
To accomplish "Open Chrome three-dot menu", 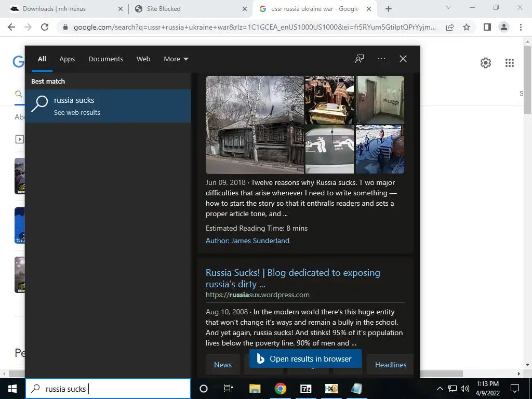I will point(521,27).
